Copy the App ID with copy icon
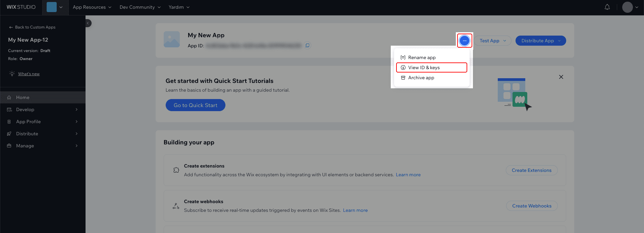Image resolution: width=644 pixels, height=233 pixels. 307,45
